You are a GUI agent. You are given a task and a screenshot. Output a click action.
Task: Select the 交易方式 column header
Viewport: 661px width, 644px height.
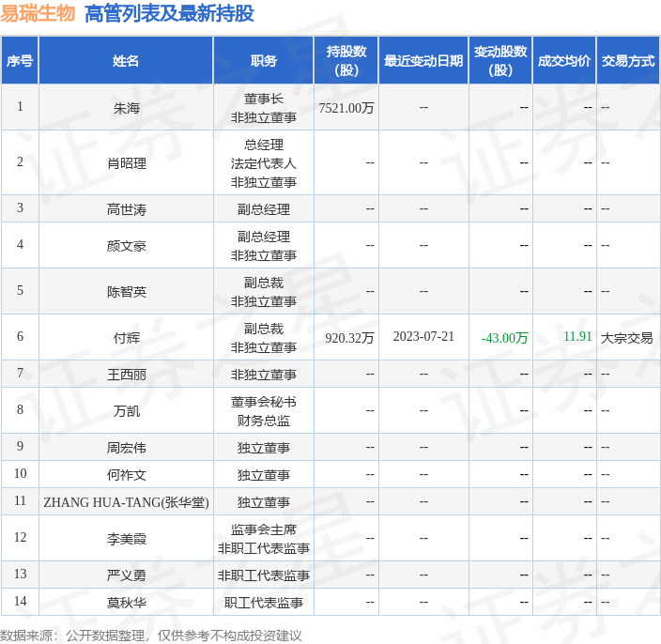(x=628, y=61)
